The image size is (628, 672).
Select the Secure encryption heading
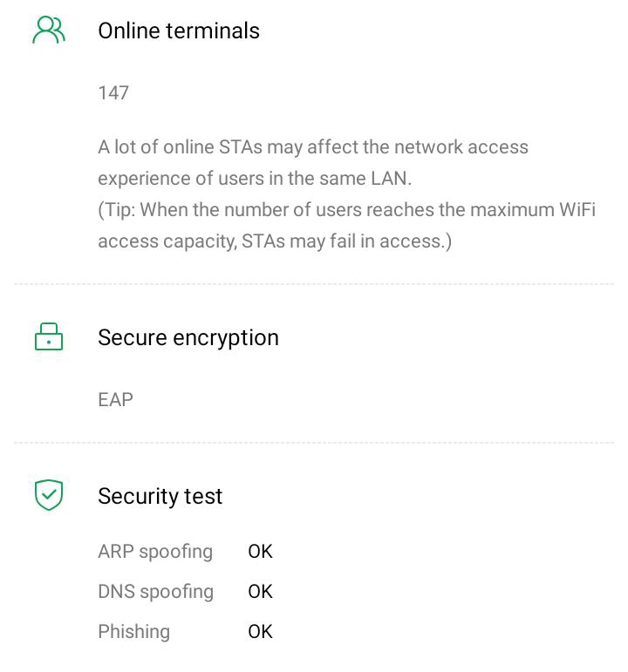pyautogui.click(x=188, y=337)
